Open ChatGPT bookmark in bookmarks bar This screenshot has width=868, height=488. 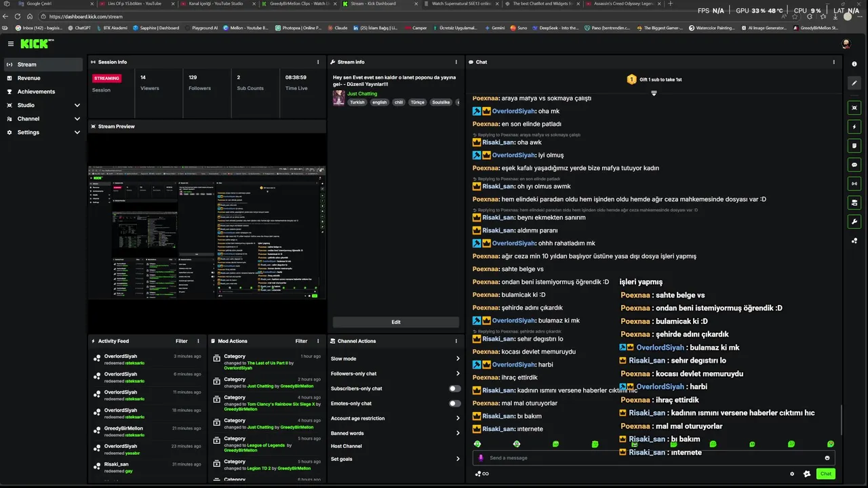click(x=79, y=28)
